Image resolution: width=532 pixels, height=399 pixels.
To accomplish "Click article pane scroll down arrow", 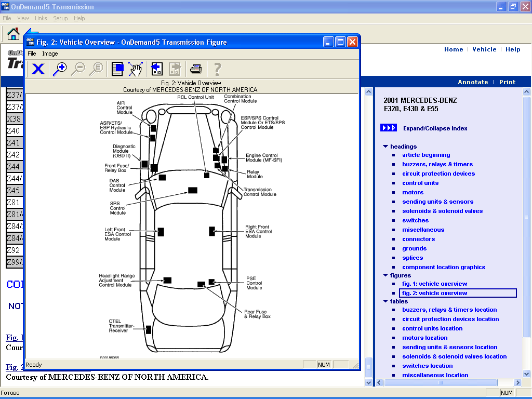I will [368, 383].
